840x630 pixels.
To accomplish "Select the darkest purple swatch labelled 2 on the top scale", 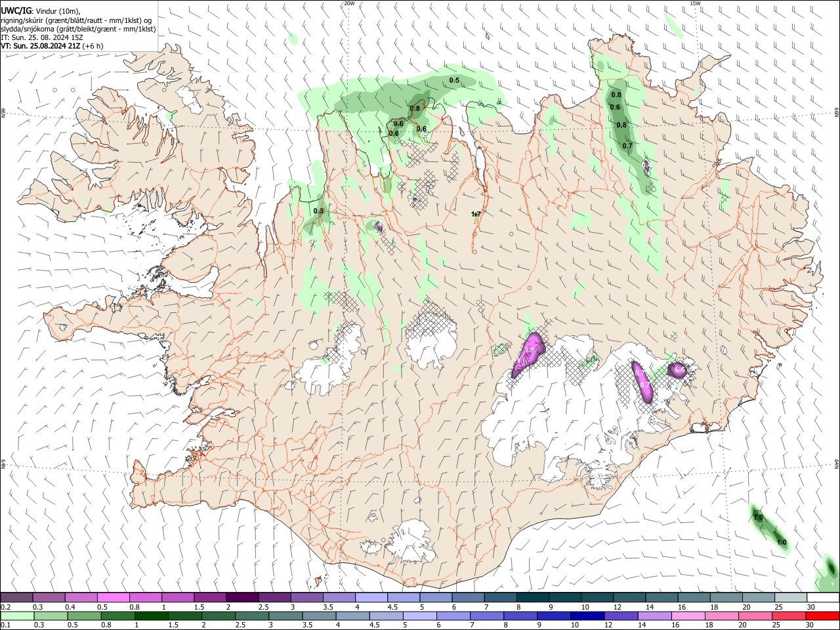I will point(241,597).
